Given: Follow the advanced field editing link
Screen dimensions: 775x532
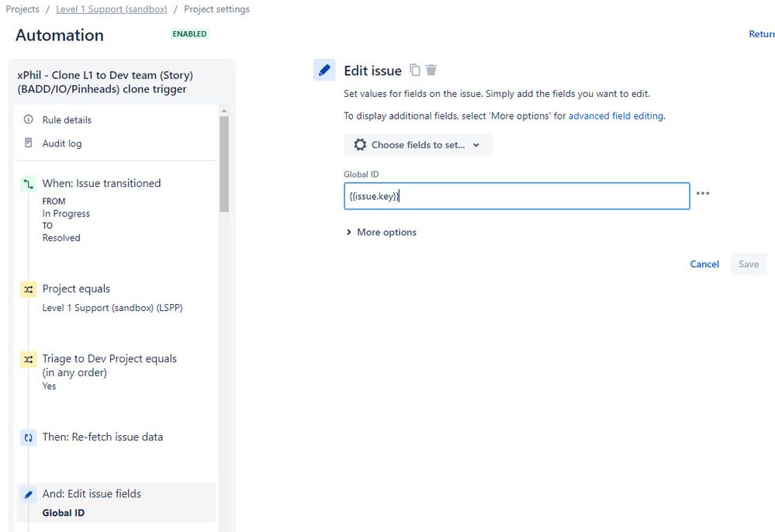Looking at the screenshot, I should tap(615, 116).
